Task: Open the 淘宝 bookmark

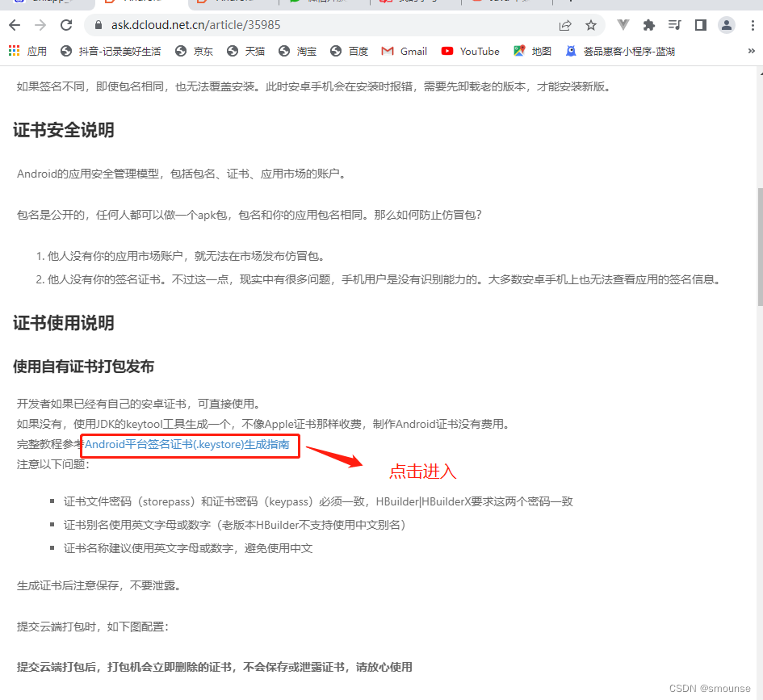Action: point(297,51)
